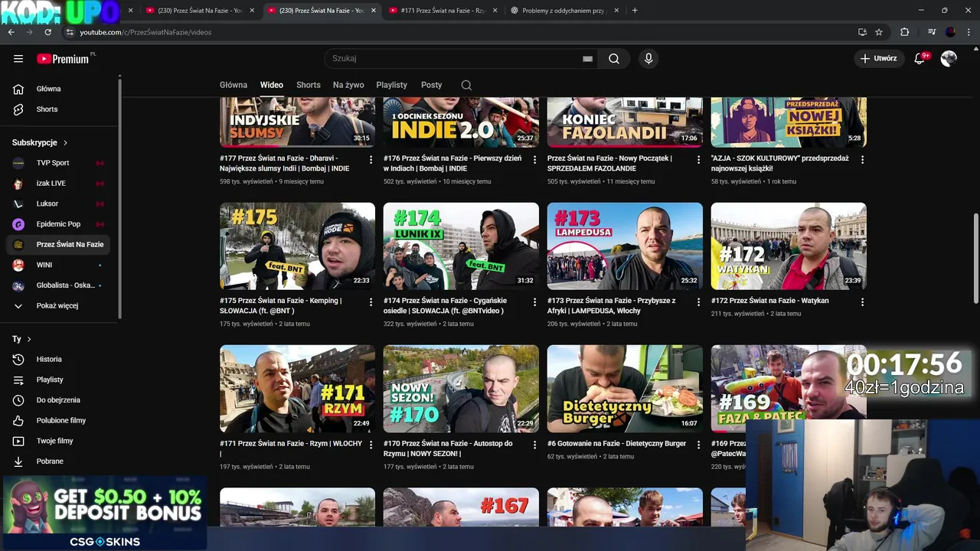Open more options for video #173

coord(698,302)
